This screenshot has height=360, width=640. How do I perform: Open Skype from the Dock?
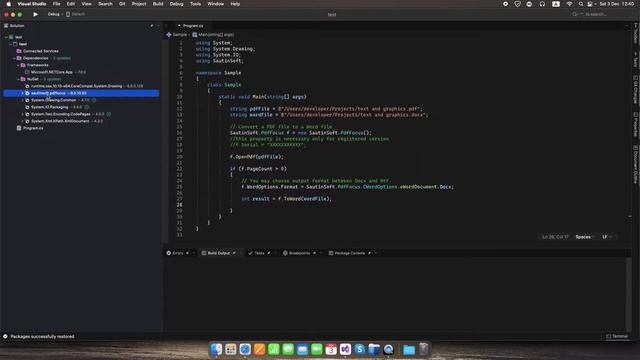(x=360, y=349)
